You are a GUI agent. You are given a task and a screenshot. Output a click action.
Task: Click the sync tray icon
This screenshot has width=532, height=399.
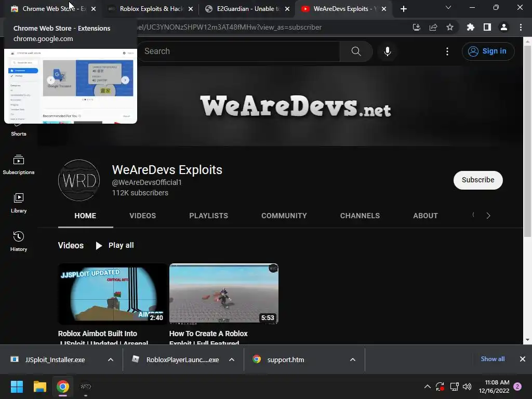pyautogui.click(x=440, y=387)
